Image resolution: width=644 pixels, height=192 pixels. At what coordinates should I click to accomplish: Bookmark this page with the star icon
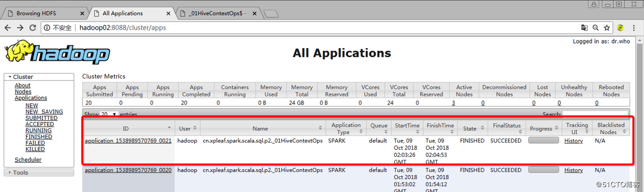point(606,28)
